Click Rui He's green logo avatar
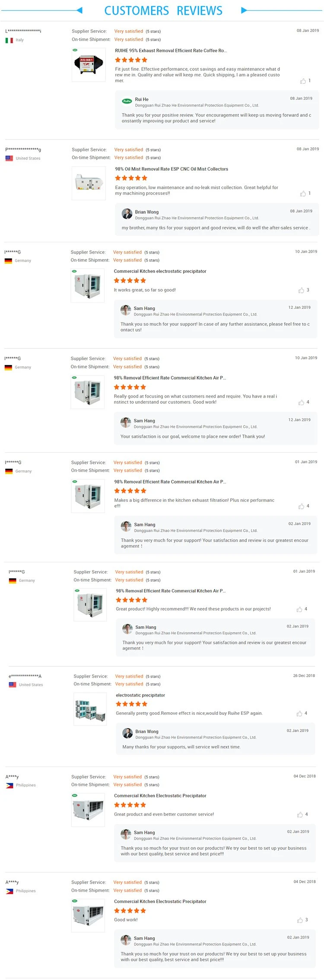324x980 pixels. [x=127, y=101]
